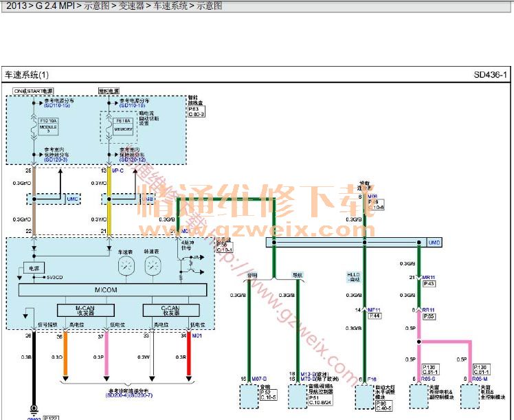Image resolution: width=514 pixels, height=420 pixels.
Task: Open the SD120-12 fuse distribution reference
Action: pos(133,159)
